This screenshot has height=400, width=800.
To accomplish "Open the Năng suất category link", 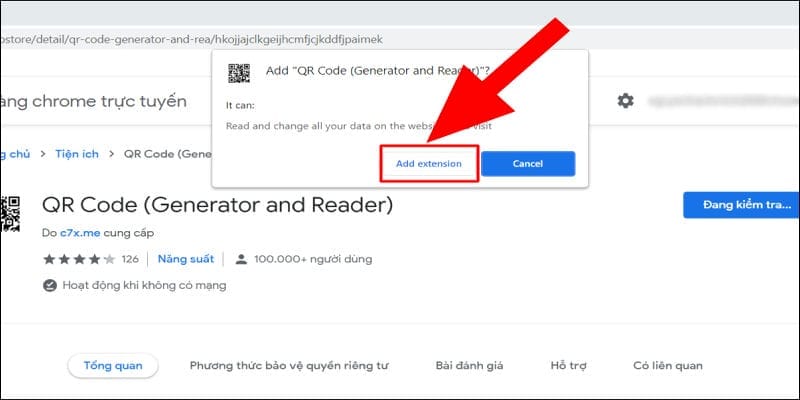I will pos(186,259).
